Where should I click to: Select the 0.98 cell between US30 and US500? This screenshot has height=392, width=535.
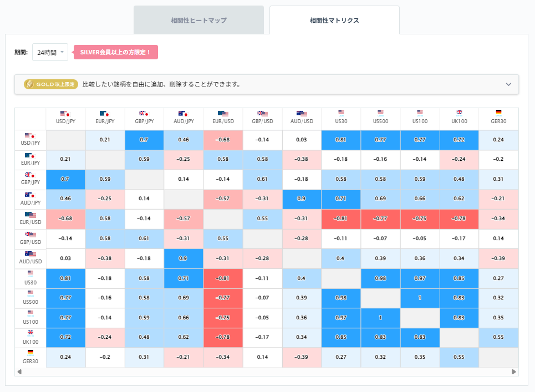[380, 278]
